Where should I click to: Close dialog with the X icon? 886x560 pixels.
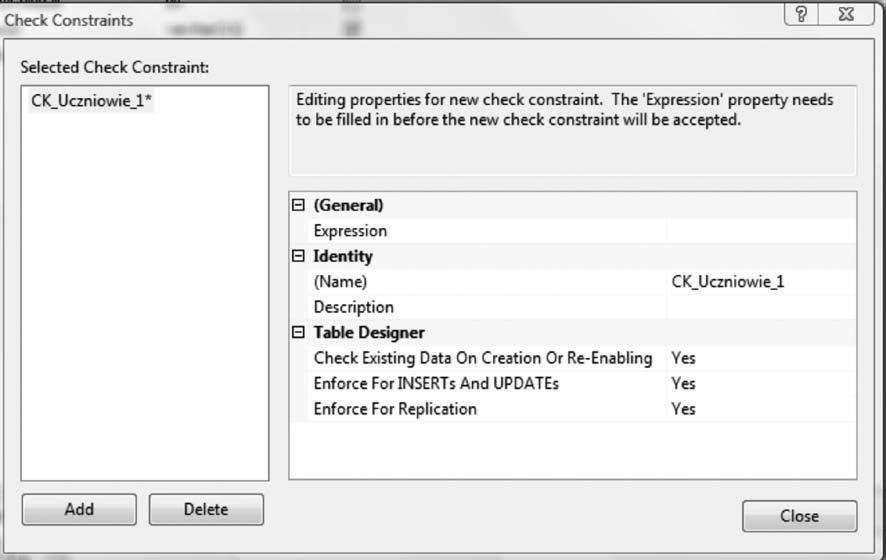[x=846, y=14]
